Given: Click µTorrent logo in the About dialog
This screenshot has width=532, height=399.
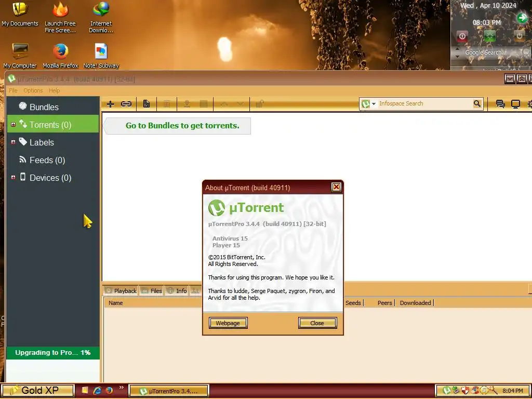Looking at the screenshot, I should [217, 208].
